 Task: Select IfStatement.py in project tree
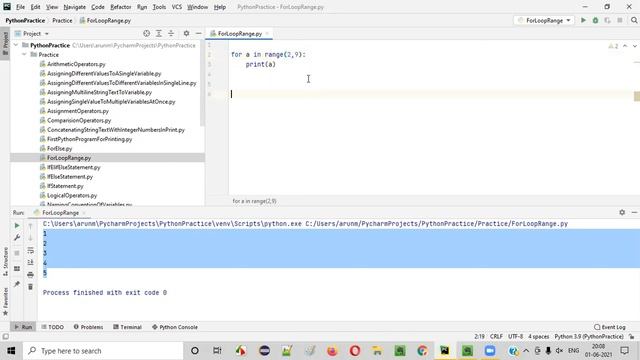(65, 186)
